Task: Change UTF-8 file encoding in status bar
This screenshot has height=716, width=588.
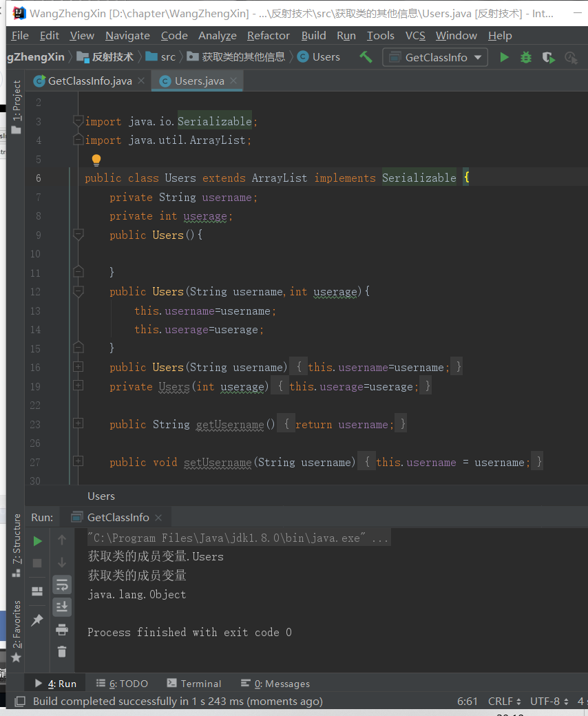Action: click(549, 702)
